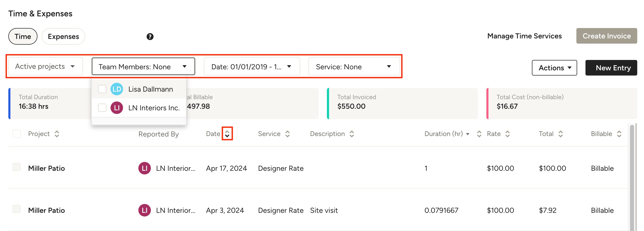The image size is (644, 231).
Task: Switch to the Time tab
Action: click(x=23, y=36)
